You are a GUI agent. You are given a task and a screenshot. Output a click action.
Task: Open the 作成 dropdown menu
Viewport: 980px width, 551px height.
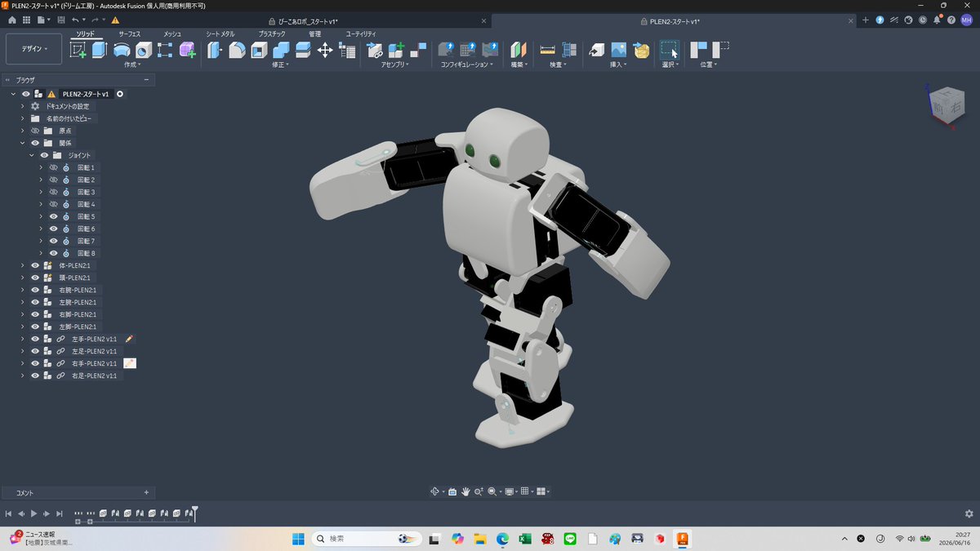tap(132, 64)
